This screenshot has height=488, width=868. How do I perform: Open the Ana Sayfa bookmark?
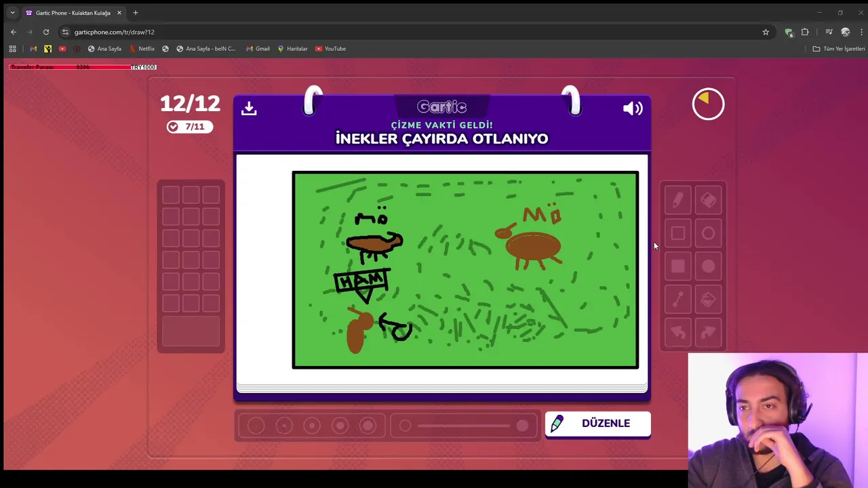pyautogui.click(x=104, y=49)
